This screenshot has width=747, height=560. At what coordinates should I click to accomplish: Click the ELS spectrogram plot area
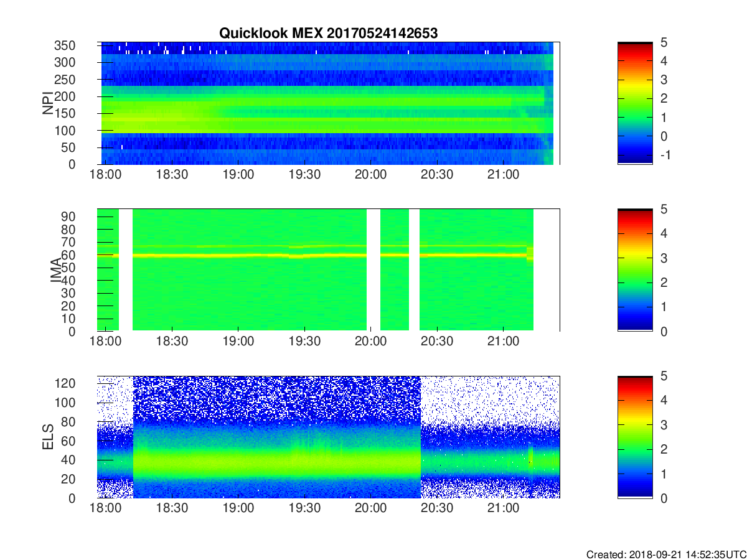coord(328,437)
